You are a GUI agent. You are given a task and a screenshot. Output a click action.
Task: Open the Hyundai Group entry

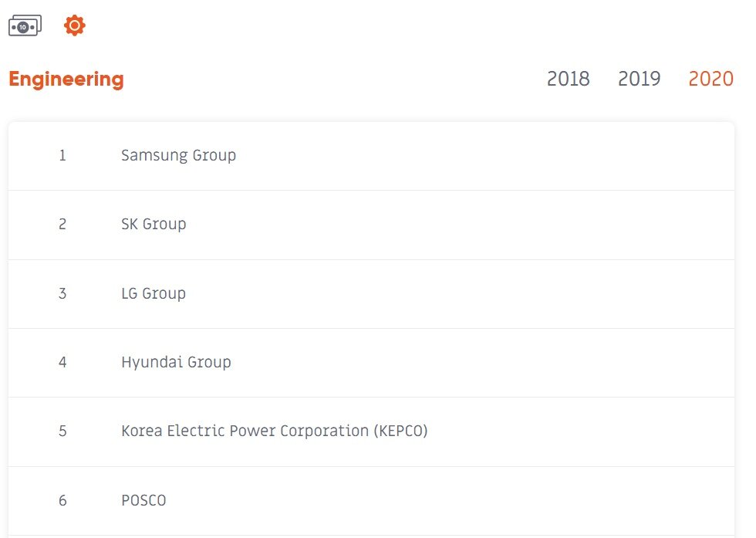click(176, 362)
